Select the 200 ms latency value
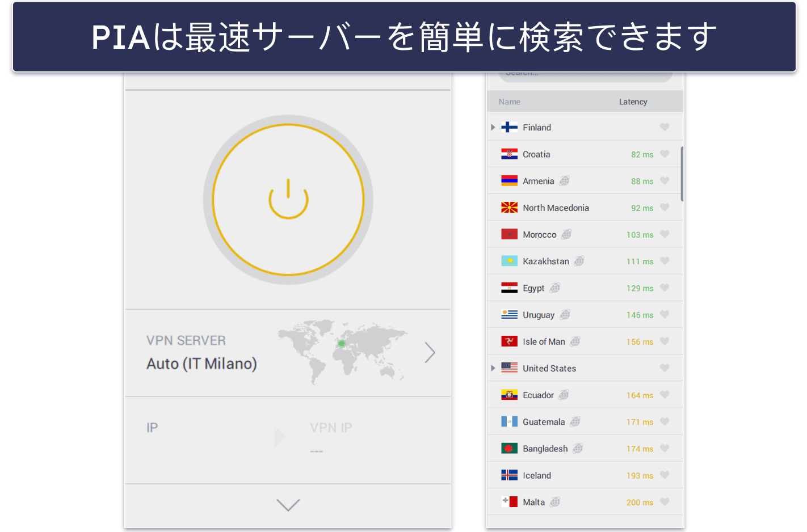Viewport: 807px width, 532px height. coord(640,503)
